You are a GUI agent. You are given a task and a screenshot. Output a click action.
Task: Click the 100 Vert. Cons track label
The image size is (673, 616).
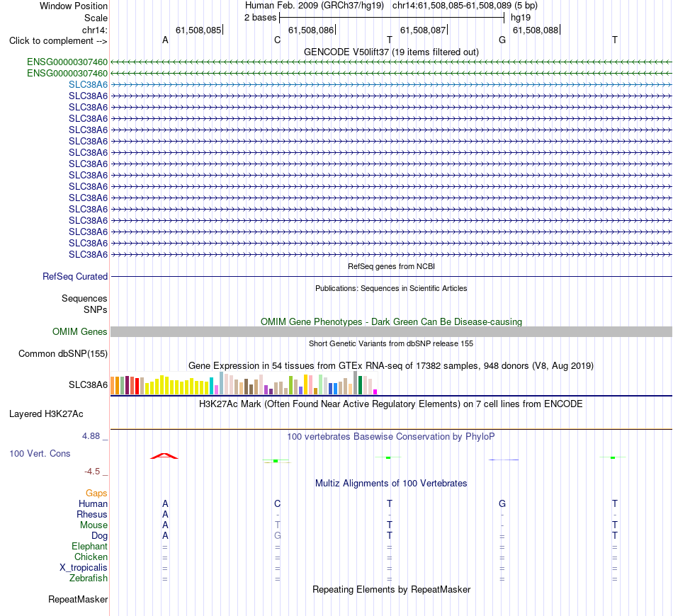coord(40,453)
